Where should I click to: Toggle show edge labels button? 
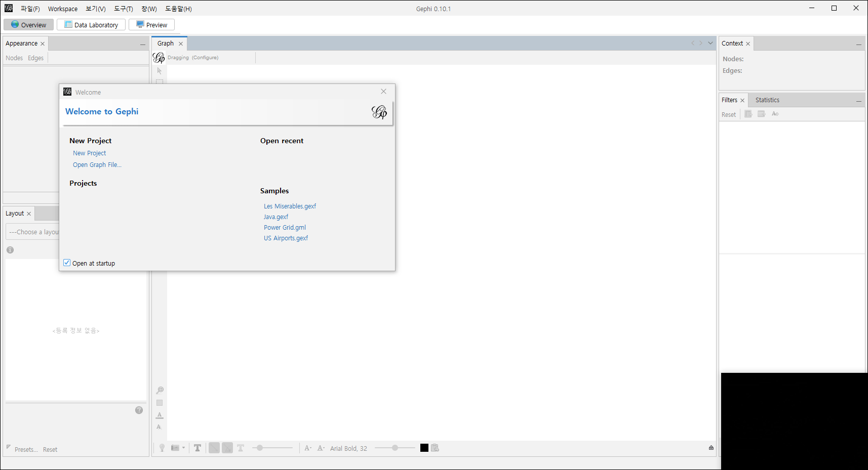241,448
